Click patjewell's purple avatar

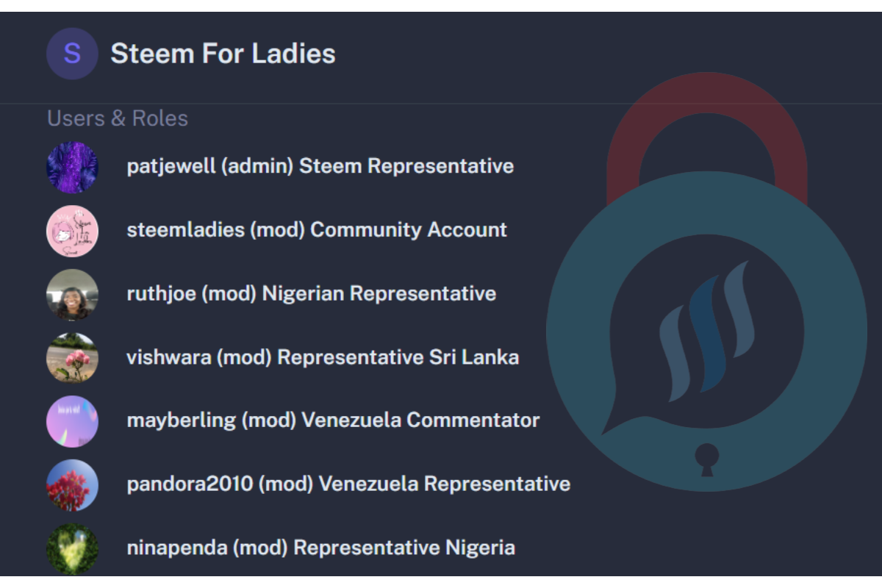pos(72,168)
